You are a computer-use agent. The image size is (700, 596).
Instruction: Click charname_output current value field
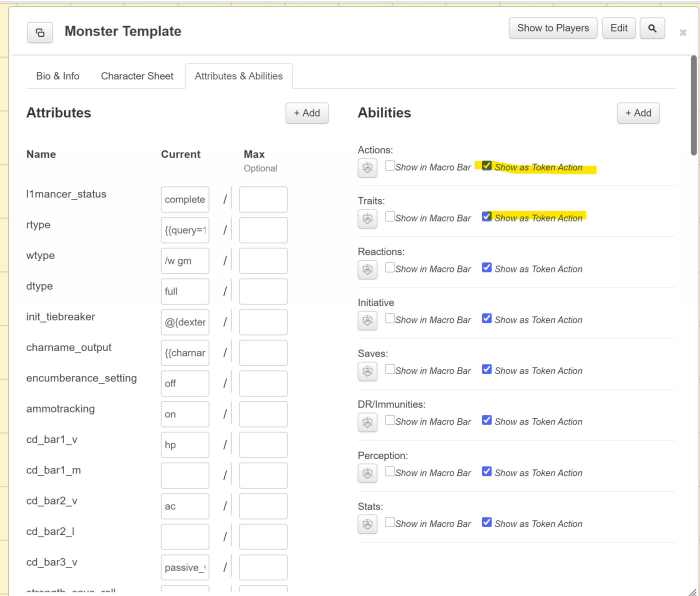(185, 353)
